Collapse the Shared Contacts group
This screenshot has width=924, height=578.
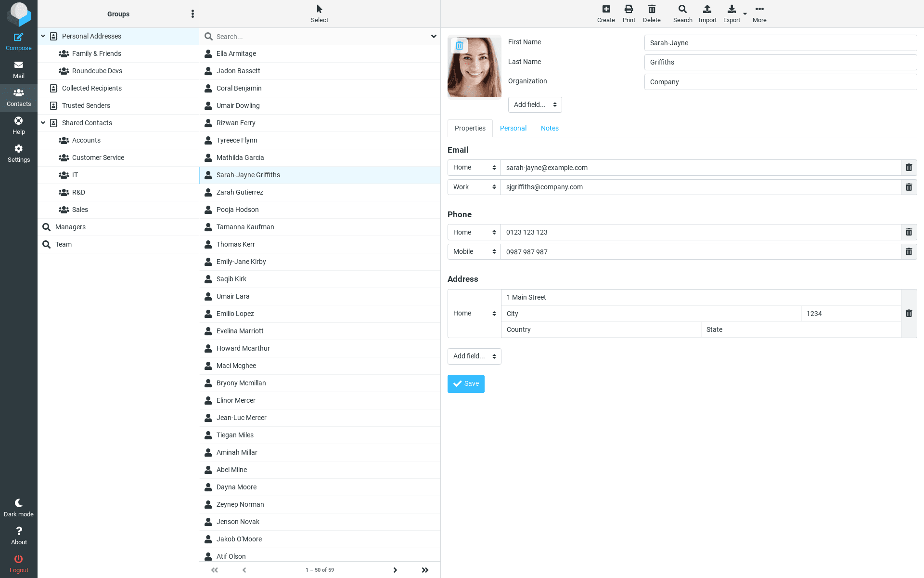[x=43, y=122]
